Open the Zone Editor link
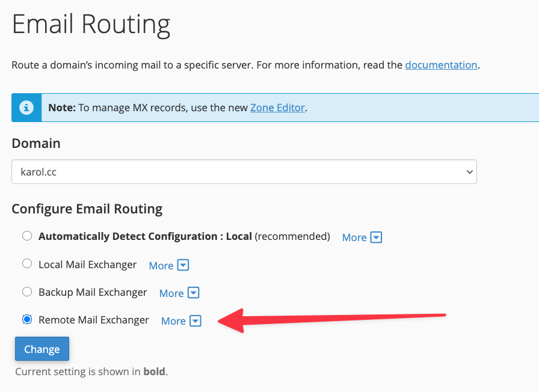 pos(277,108)
